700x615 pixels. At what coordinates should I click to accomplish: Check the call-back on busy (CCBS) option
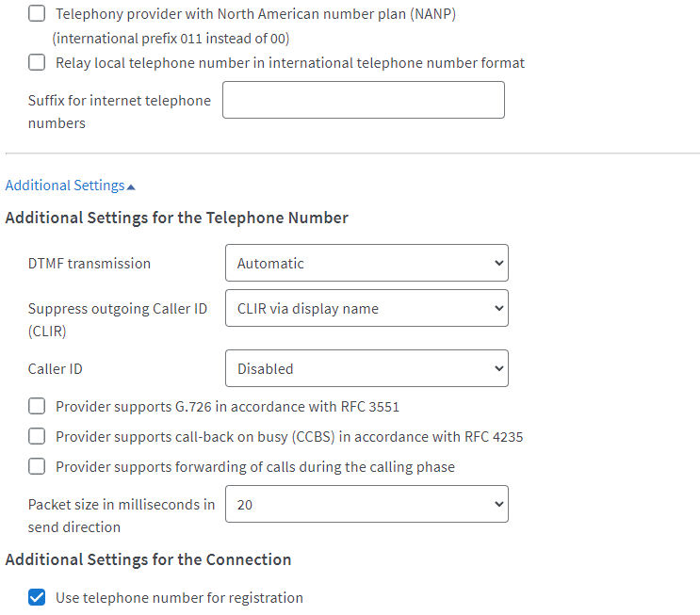click(x=37, y=437)
